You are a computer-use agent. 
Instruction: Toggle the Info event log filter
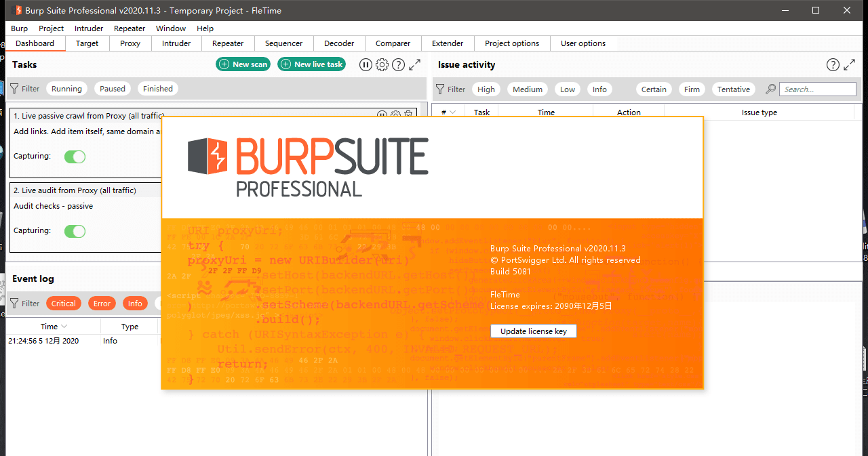pos(135,304)
